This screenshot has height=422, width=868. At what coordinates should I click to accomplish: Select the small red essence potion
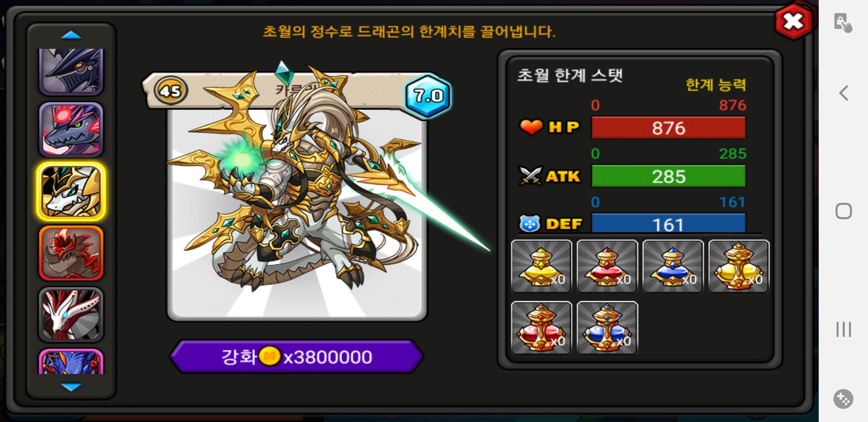point(607,266)
